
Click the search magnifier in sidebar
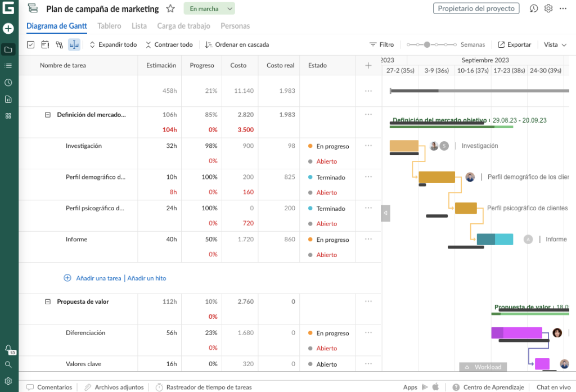click(x=8, y=364)
